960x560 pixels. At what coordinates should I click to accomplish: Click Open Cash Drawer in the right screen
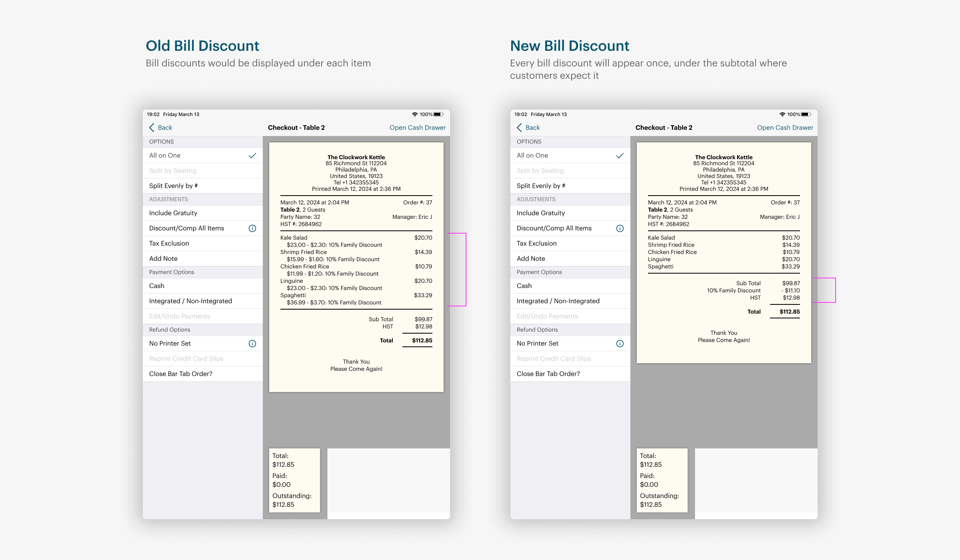point(785,128)
